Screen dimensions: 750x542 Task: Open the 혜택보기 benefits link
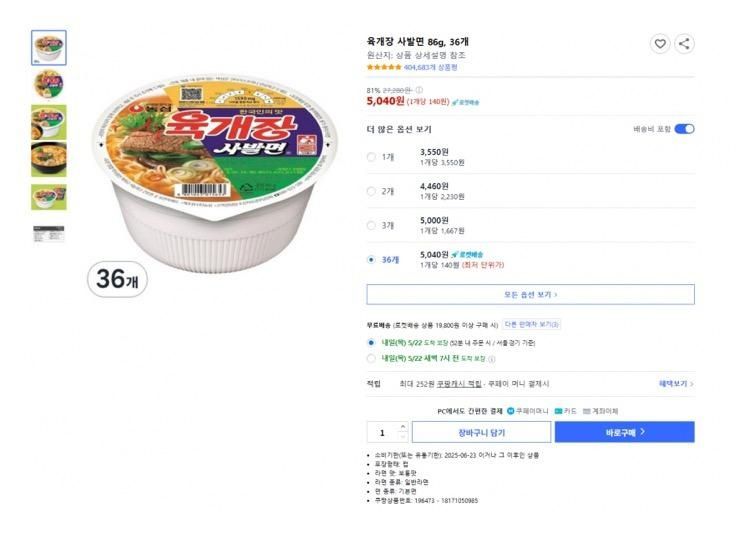click(x=676, y=384)
